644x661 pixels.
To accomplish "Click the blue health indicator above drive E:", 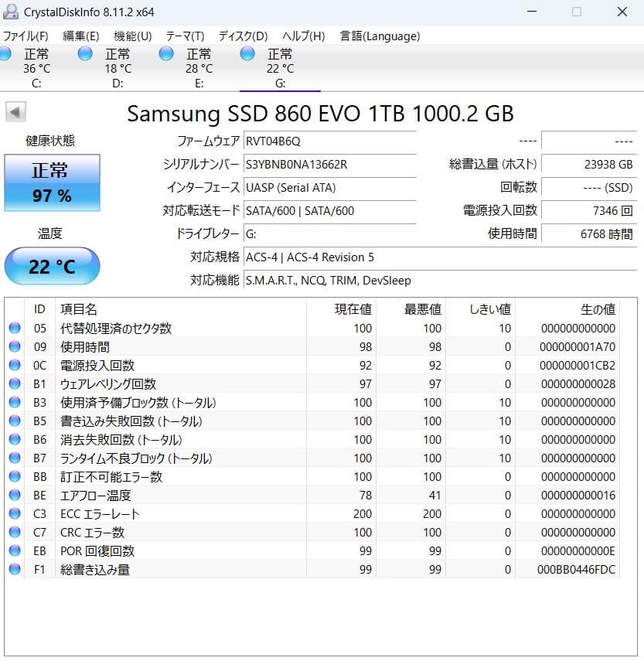I will 166,53.
